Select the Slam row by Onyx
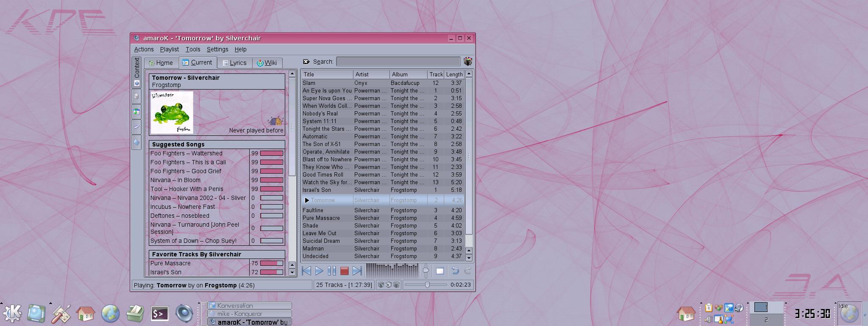Screen dimensions: 868x326 [383, 83]
